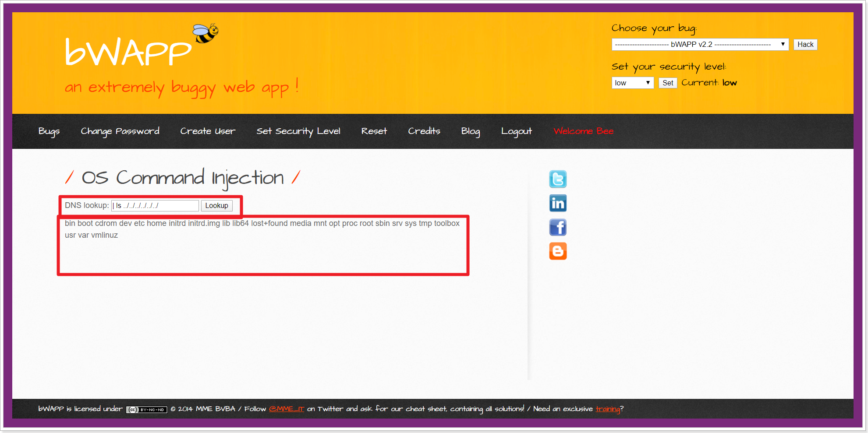The width and height of the screenshot is (868, 433).
Task: Click the 'usr var vmlinuz' output line
Action: (91, 235)
